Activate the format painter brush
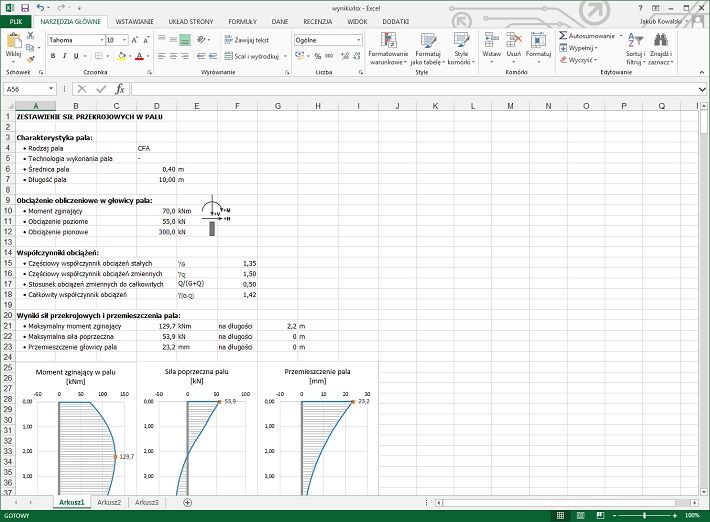710x522 pixels. (x=30, y=59)
